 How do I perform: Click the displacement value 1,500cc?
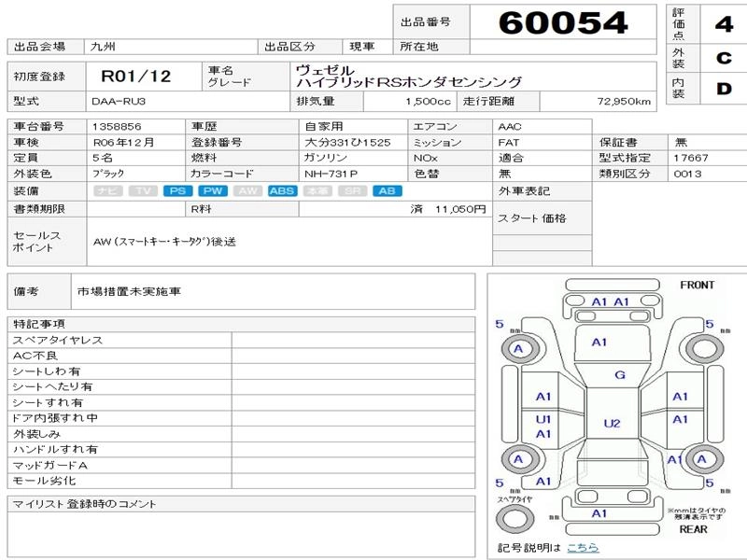pyautogui.click(x=428, y=102)
